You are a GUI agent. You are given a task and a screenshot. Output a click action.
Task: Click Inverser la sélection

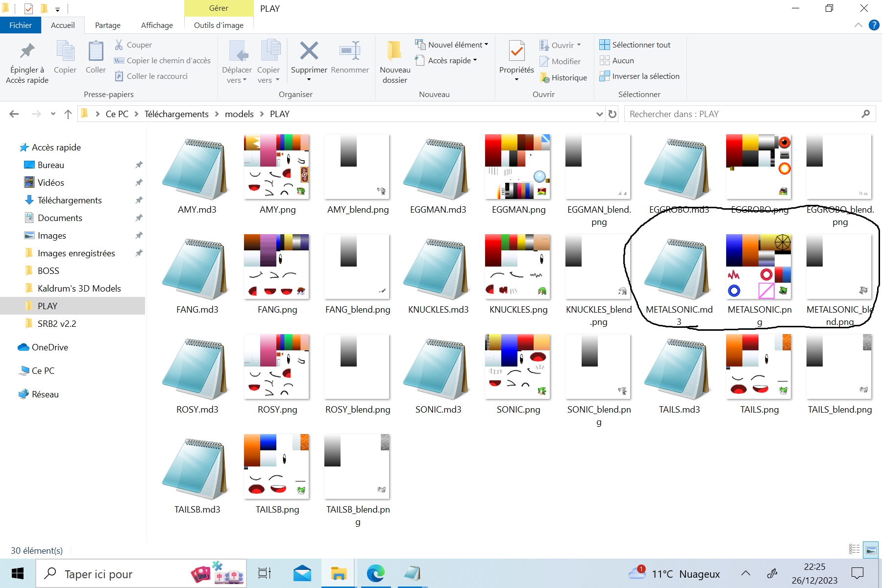pyautogui.click(x=639, y=76)
